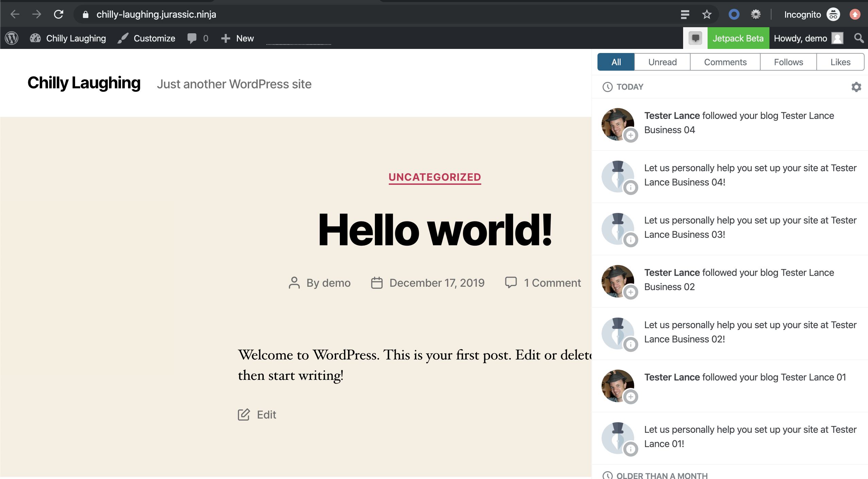Image resolution: width=868 pixels, height=479 pixels.
Task: Open the admin bar search icon
Action: point(859,38)
